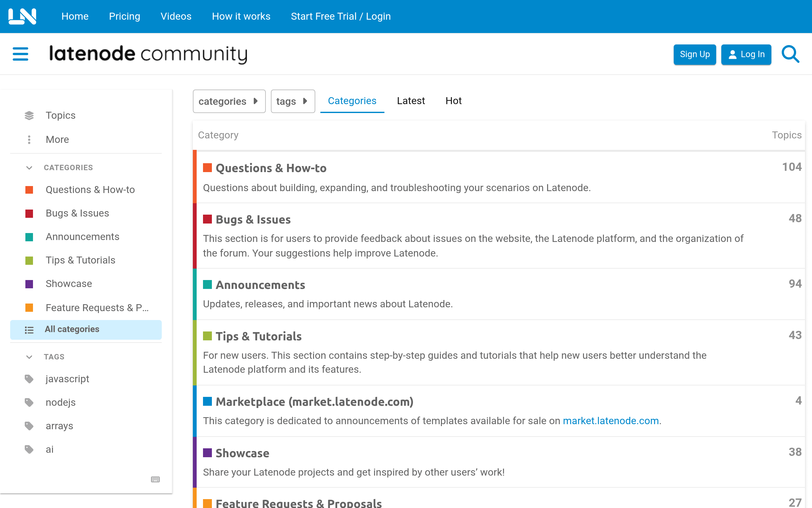Image resolution: width=812 pixels, height=508 pixels.
Task: Click the 104 topics count
Action: point(792,167)
